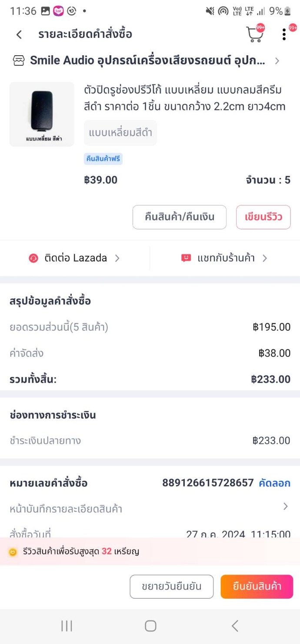Tap the chat bubble icon for store chat
This screenshot has height=644, width=300.
click(186, 258)
